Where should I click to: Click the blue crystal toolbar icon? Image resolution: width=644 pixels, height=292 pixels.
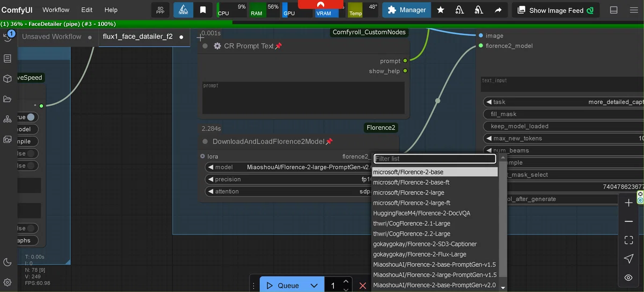coord(183,10)
